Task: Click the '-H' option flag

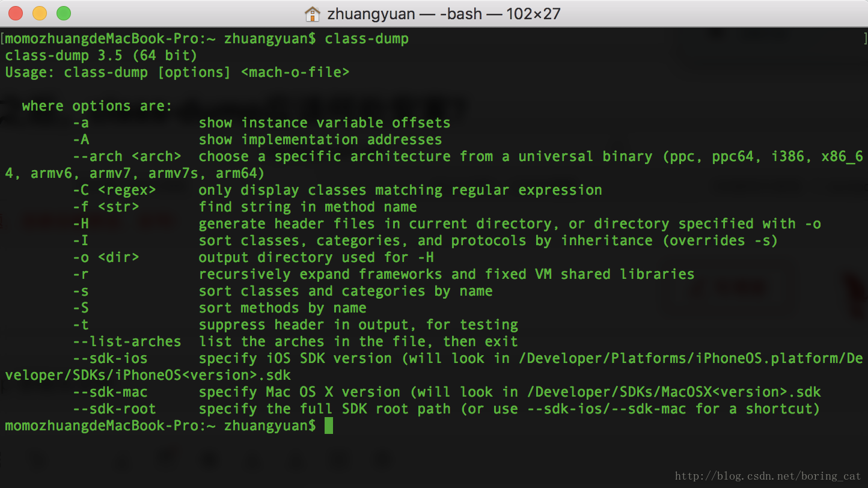Action: pos(81,224)
